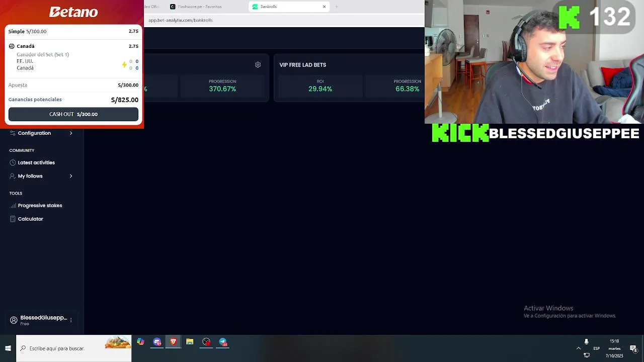This screenshot has width=644, height=362.
Task: Click the user avatar icon beside BlessedGiusepp...
Action: (x=14, y=320)
